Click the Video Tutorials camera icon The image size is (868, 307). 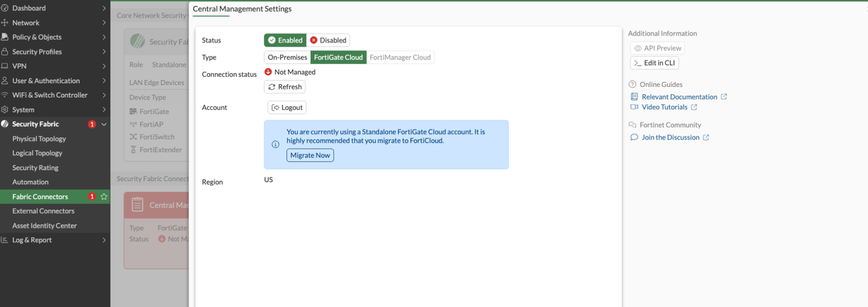(x=634, y=107)
